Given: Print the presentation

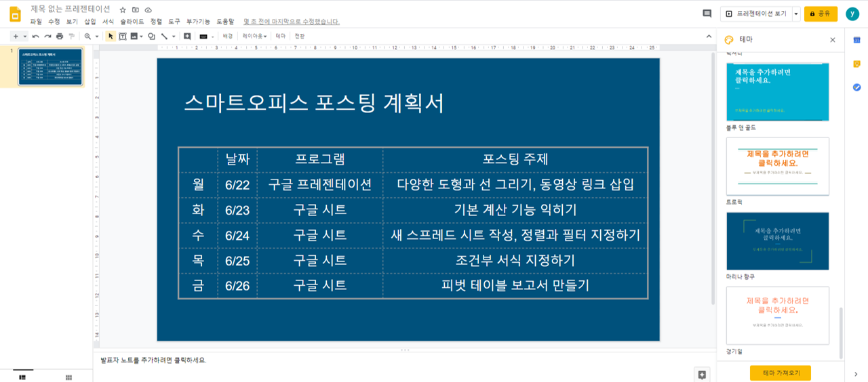Looking at the screenshot, I should pos(60,36).
